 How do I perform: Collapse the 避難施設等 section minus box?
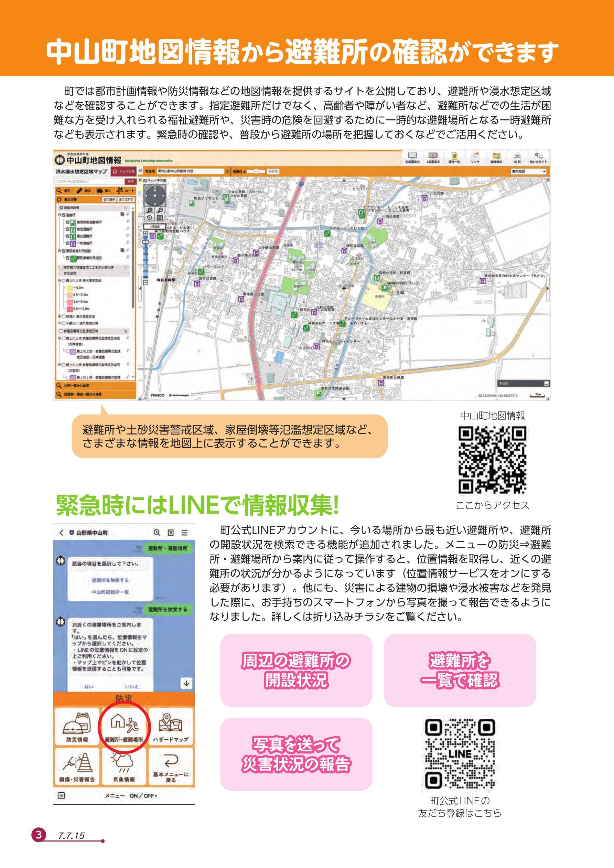click(126, 208)
